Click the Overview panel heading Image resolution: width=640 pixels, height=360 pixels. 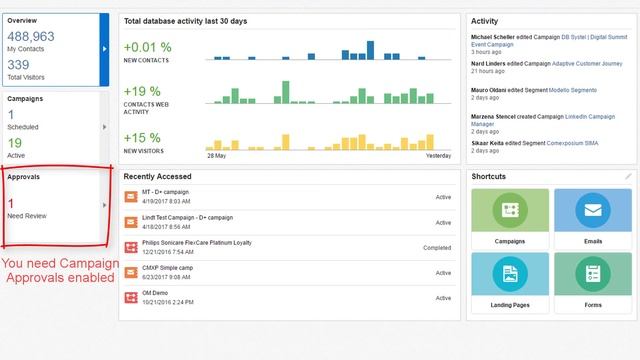click(22, 20)
